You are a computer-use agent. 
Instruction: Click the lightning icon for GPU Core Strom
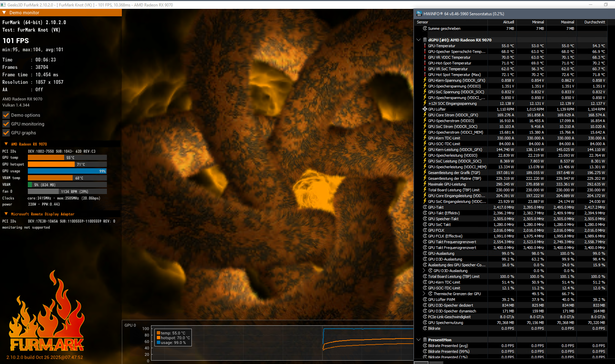pyautogui.click(x=425, y=115)
